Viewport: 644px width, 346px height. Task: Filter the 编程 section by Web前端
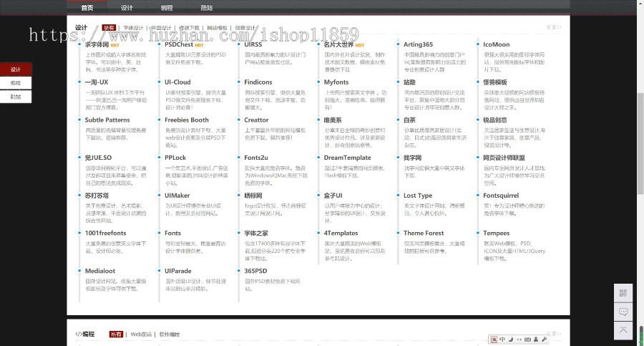[x=141, y=335]
